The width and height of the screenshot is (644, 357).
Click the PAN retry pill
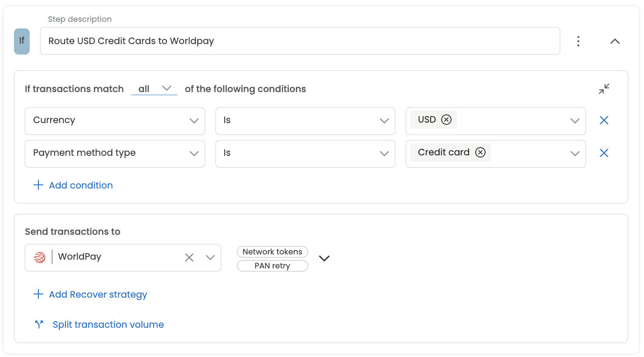coord(272,266)
